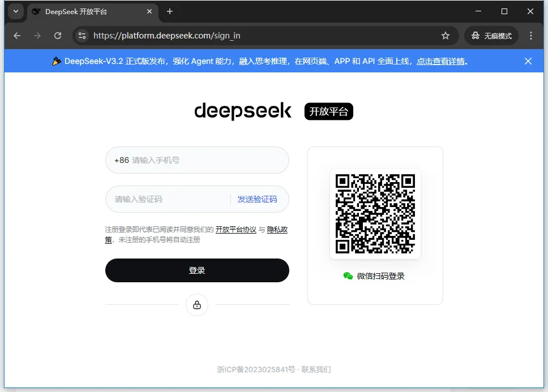Open a new browser tab
The height and width of the screenshot is (392, 548).
coord(170,11)
